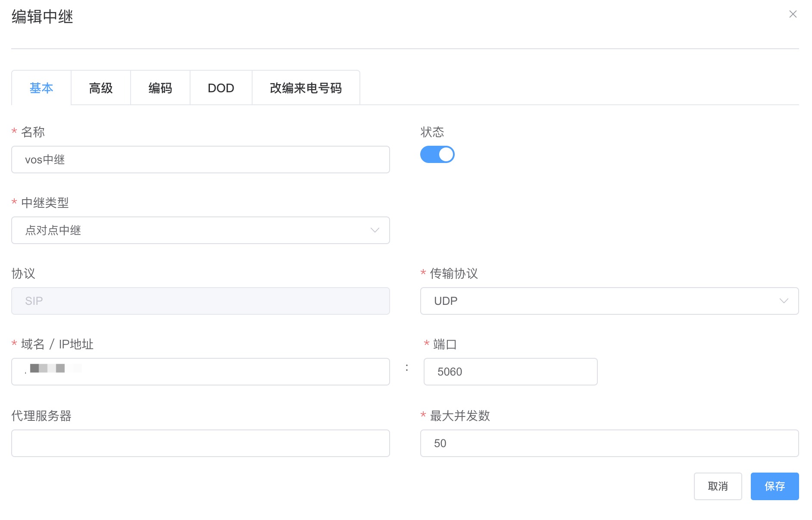Screen dimensions: 812x520
Task: Click the 端口 field showing 5060
Action: pyautogui.click(x=510, y=371)
